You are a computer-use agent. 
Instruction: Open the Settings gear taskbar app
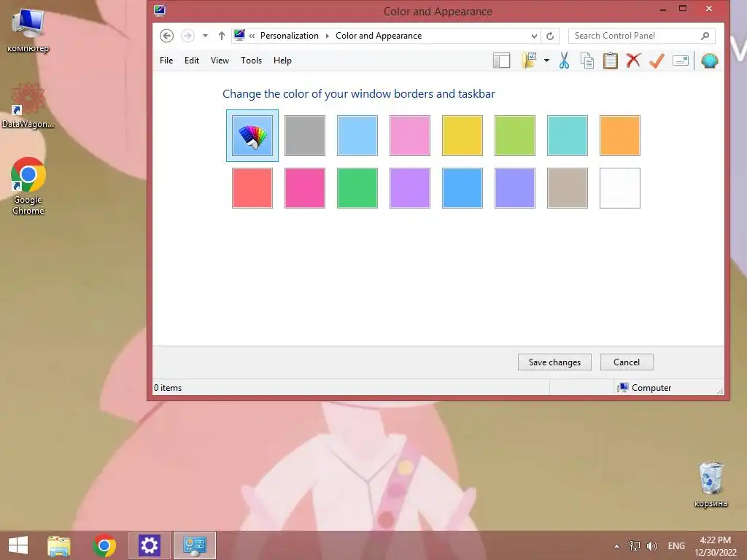click(149, 545)
